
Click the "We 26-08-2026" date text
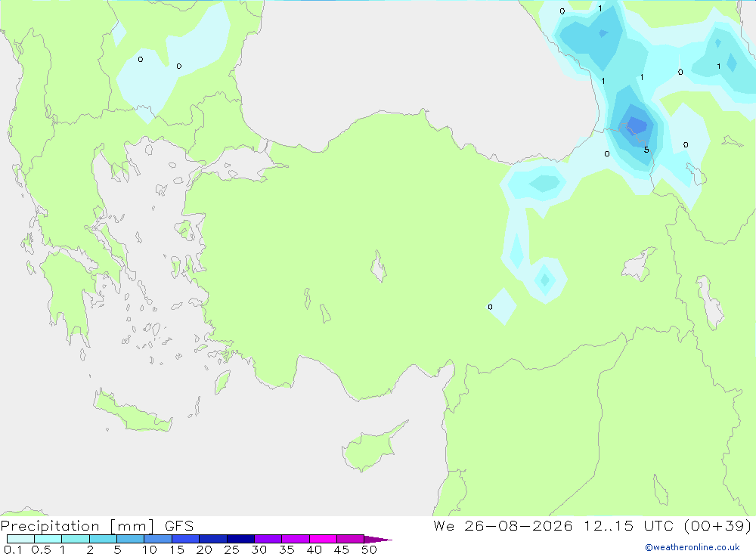[503, 526]
